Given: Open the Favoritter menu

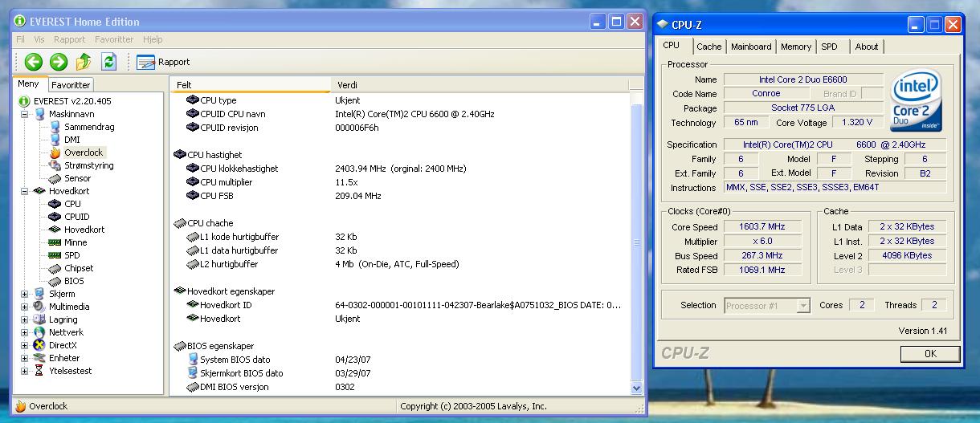Looking at the screenshot, I should click(x=114, y=39).
